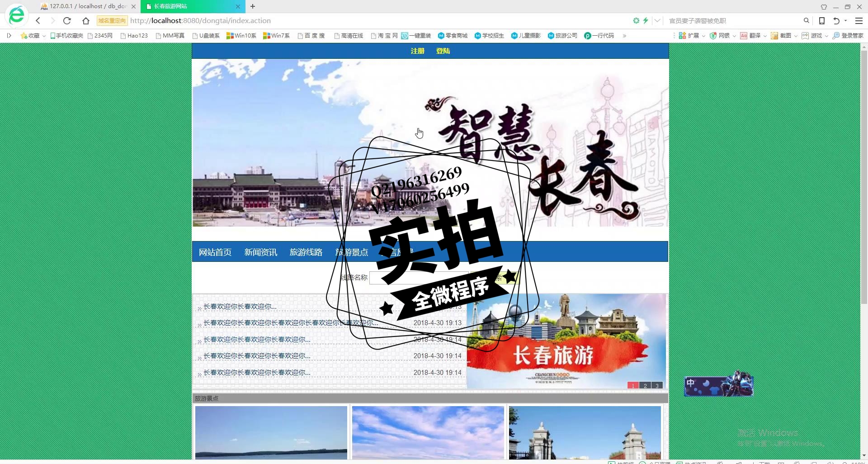This screenshot has width=868, height=464.
Task: Open a new tab with the plus icon
Action: (x=253, y=6)
